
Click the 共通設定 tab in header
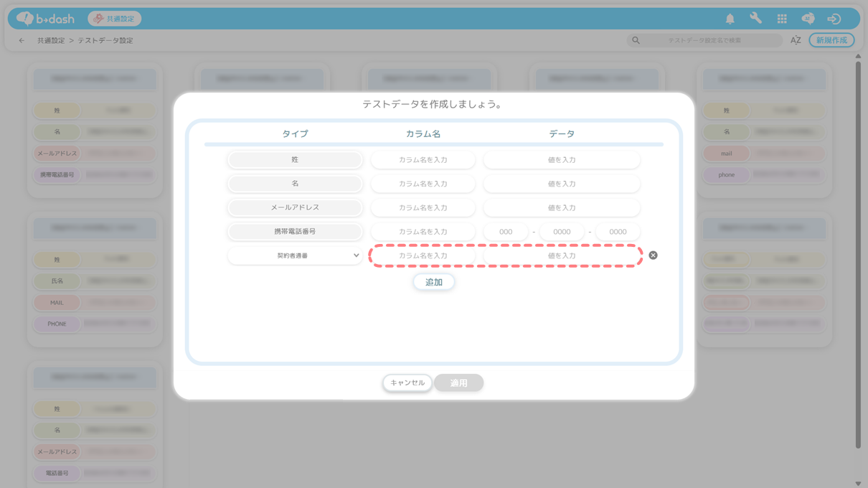[114, 19]
